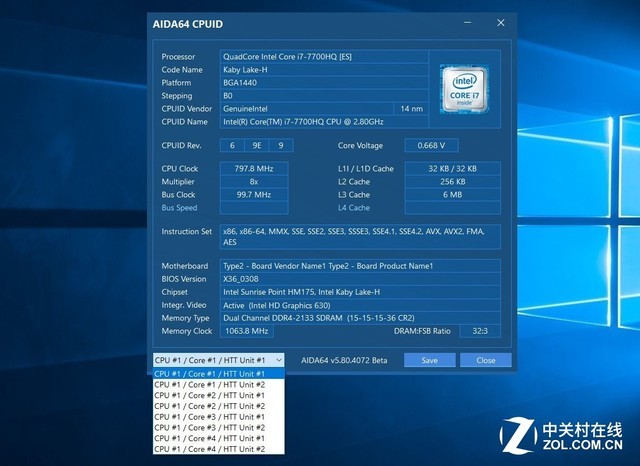Click the CPUID Vendor value GenuineIntel
The height and width of the screenshot is (466, 640).
307,109
